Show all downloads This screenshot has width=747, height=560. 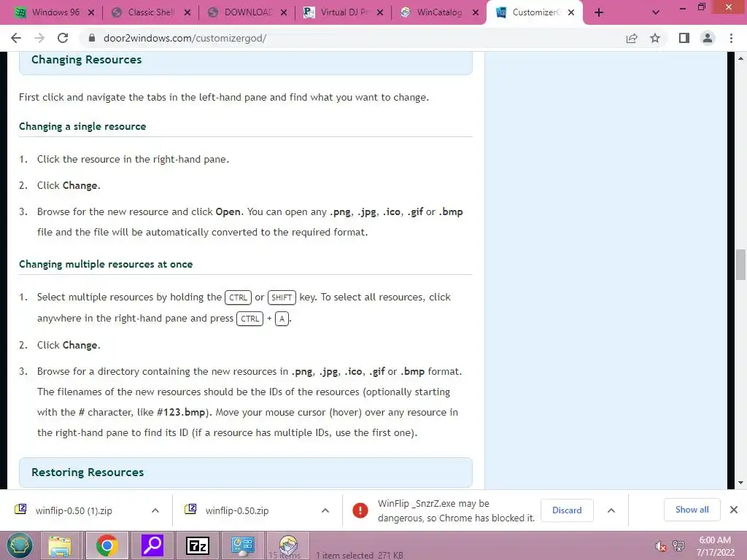(692, 510)
